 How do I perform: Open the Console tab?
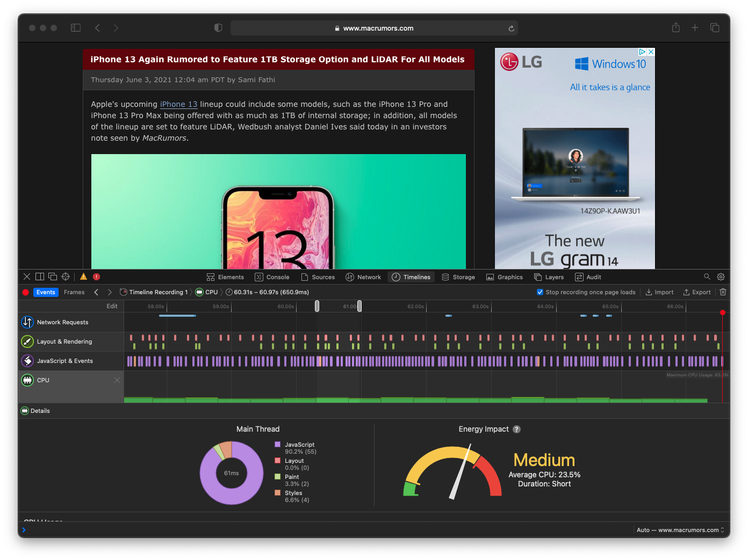point(272,277)
